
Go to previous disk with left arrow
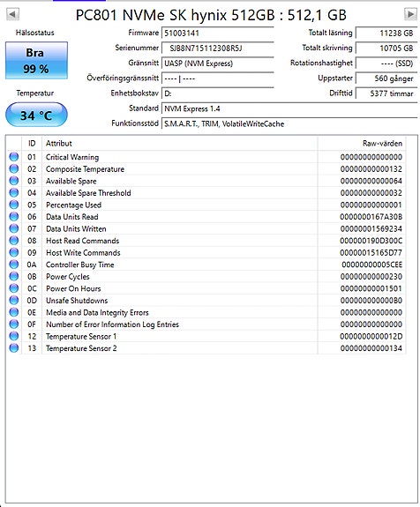coord(12,14)
